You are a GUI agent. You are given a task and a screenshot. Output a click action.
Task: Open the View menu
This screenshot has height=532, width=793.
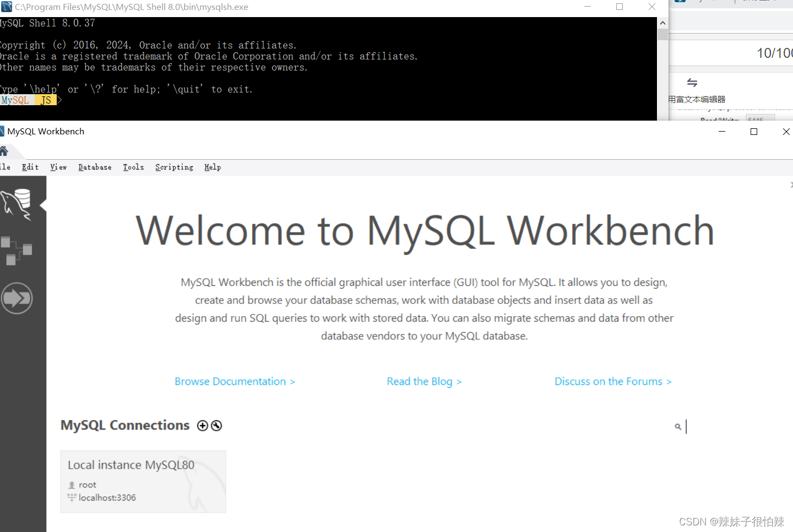tap(58, 167)
